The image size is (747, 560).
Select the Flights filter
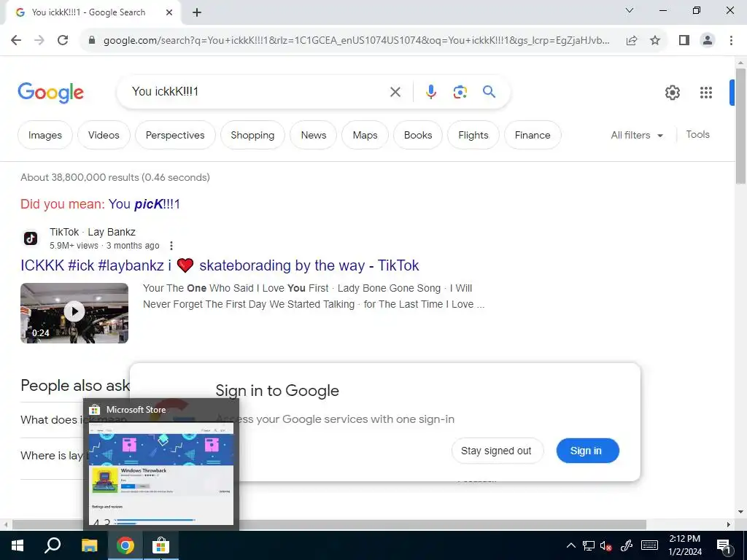(473, 135)
